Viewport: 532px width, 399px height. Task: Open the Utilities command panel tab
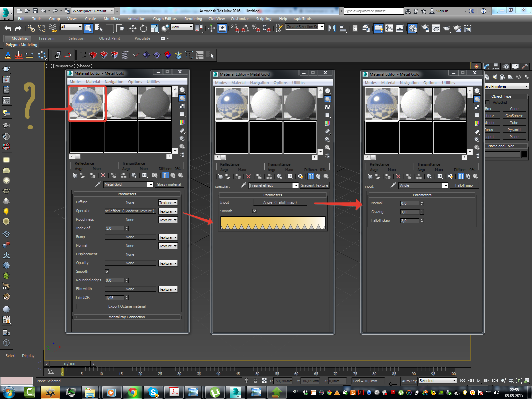525,66
